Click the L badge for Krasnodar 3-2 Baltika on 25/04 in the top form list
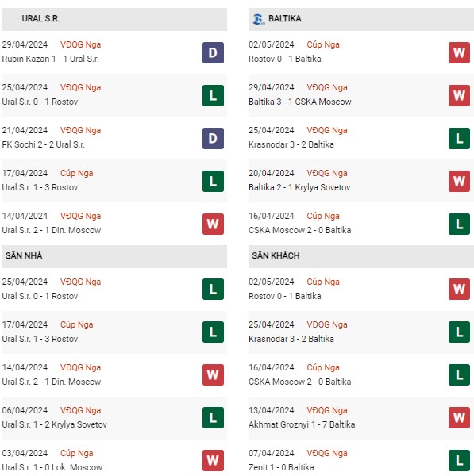The width and height of the screenshot is (474, 476). 459,138
